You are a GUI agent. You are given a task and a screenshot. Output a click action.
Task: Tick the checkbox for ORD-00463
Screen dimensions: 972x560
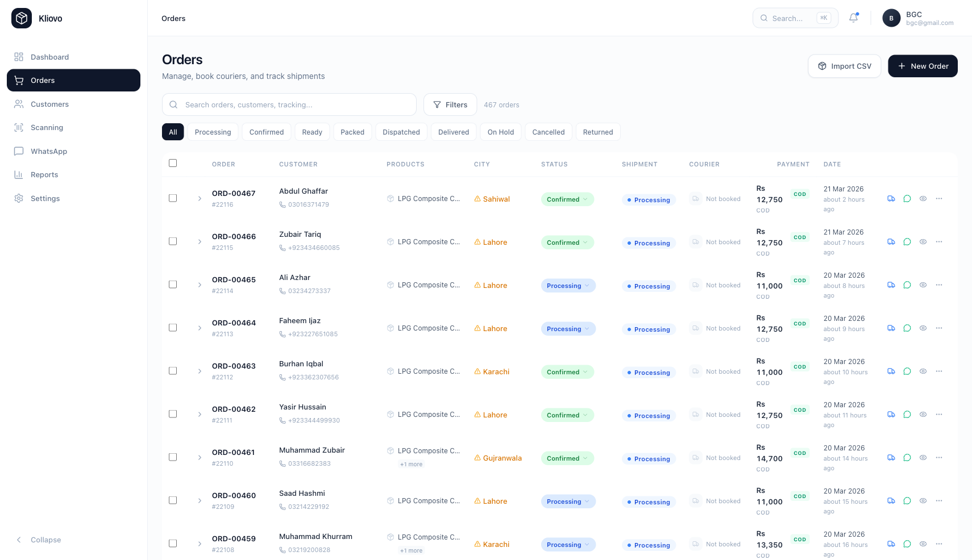coord(173,371)
